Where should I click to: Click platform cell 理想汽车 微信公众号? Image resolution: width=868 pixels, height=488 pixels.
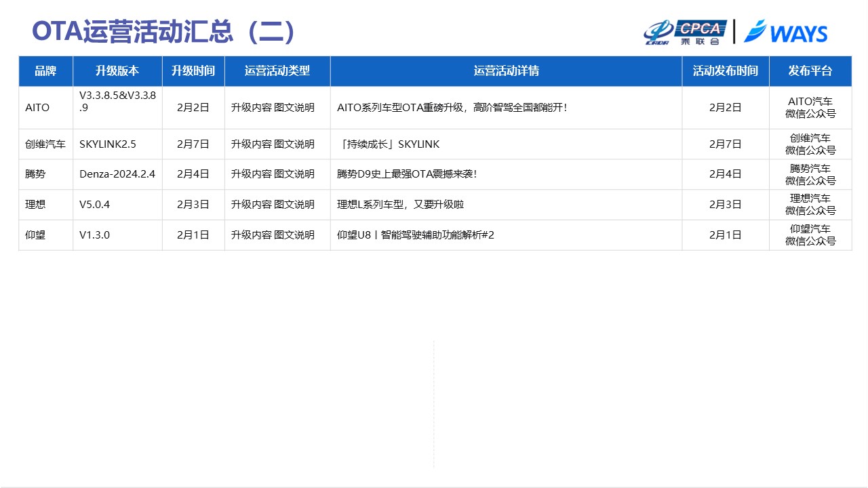click(810, 205)
